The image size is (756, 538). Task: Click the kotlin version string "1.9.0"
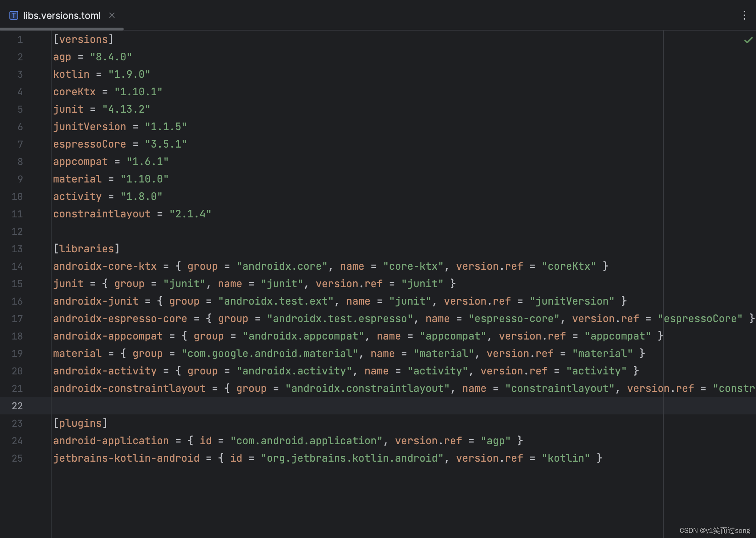129,74
